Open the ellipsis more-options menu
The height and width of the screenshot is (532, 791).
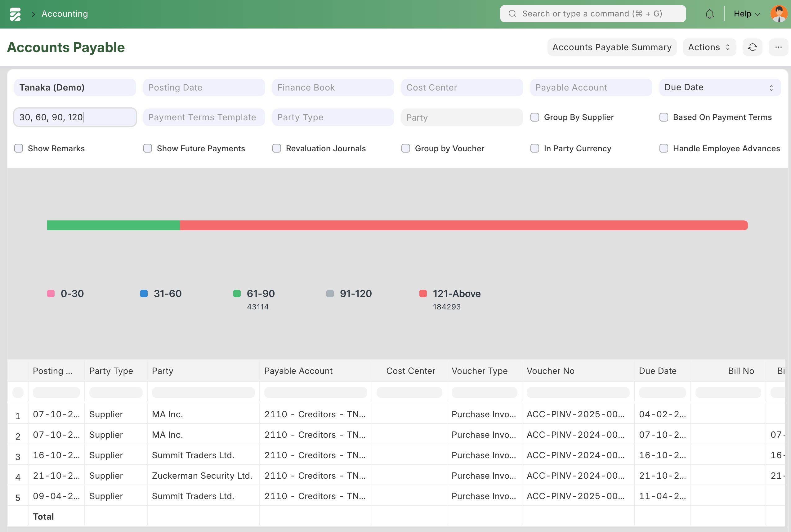click(x=779, y=47)
